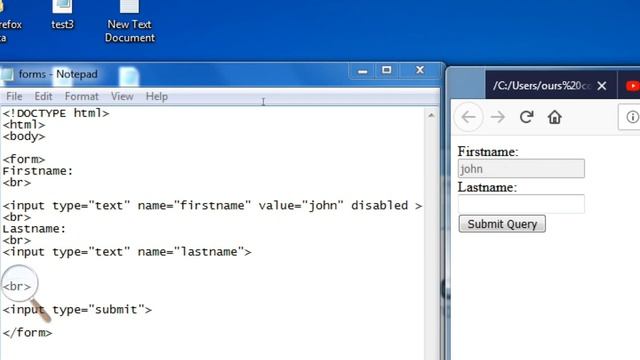Click the Lastname: label in browser

click(x=487, y=187)
